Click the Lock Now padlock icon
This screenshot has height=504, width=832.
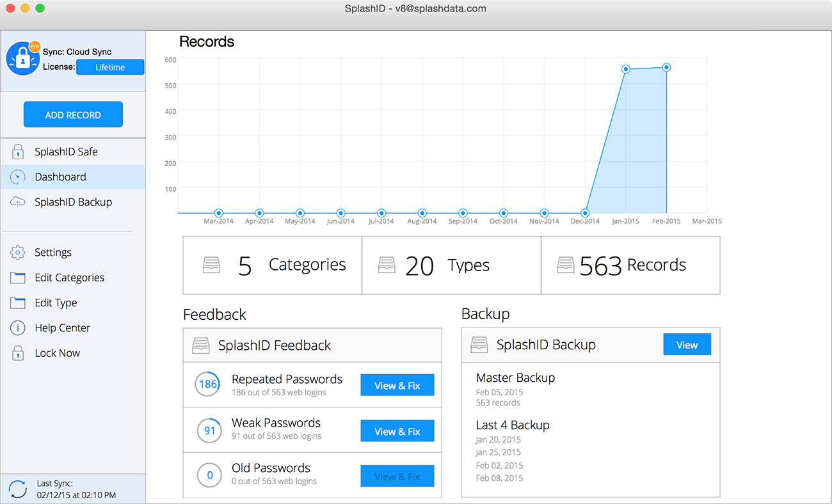click(x=18, y=353)
